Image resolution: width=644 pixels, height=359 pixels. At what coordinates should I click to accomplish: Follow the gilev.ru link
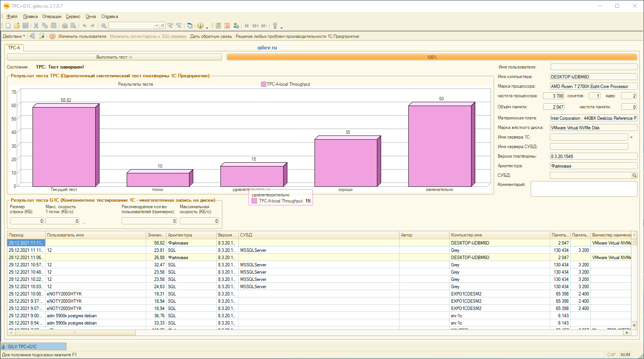(x=267, y=48)
